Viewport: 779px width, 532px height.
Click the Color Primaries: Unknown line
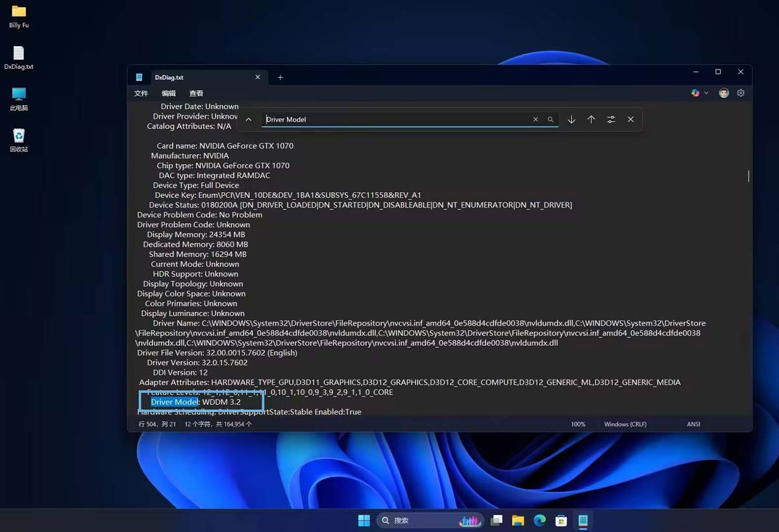coord(191,304)
